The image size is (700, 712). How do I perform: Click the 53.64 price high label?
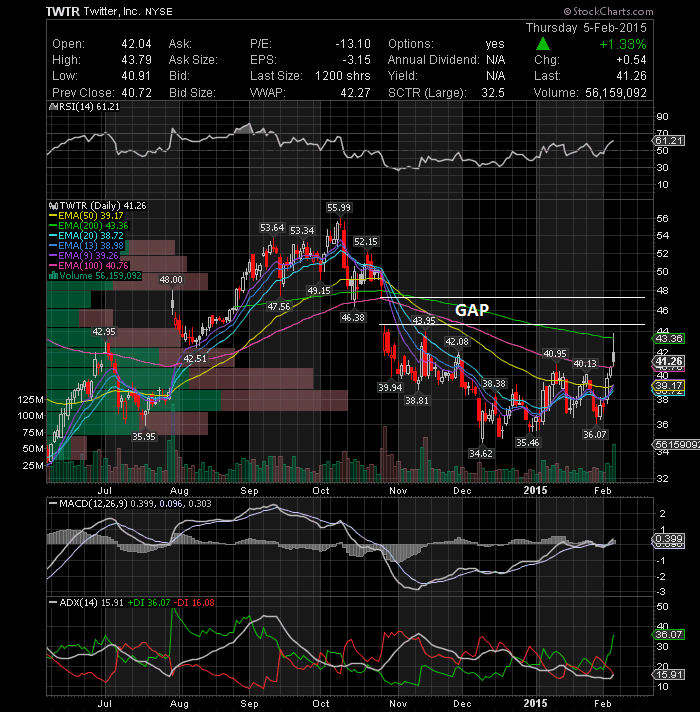point(272,227)
